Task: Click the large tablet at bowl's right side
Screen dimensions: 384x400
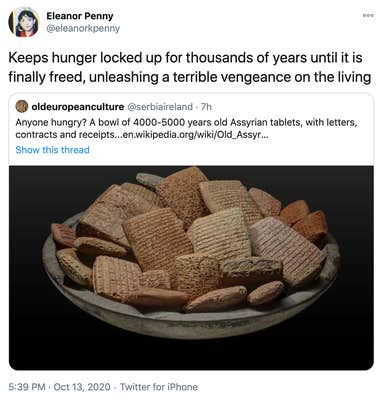Action: [x=286, y=246]
